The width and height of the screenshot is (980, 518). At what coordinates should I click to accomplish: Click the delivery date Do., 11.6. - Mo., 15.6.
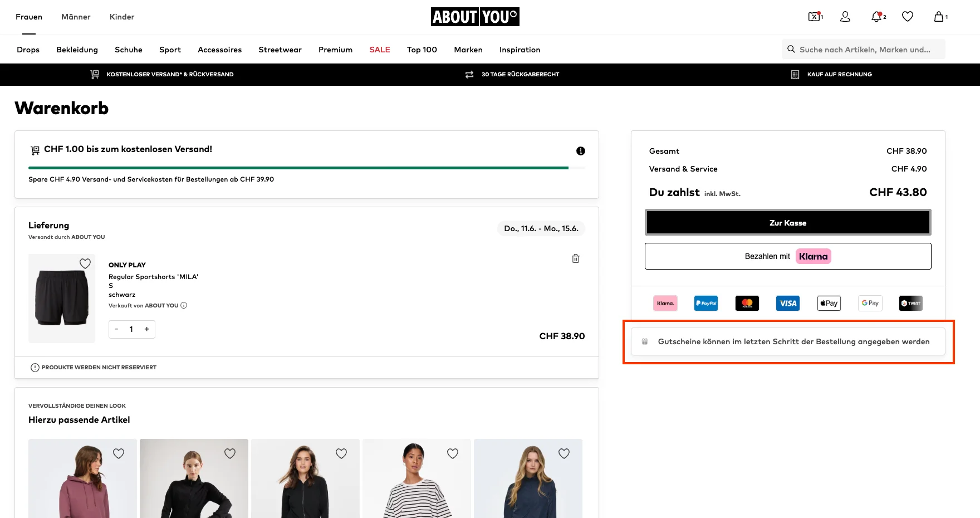pyautogui.click(x=541, y=228)
